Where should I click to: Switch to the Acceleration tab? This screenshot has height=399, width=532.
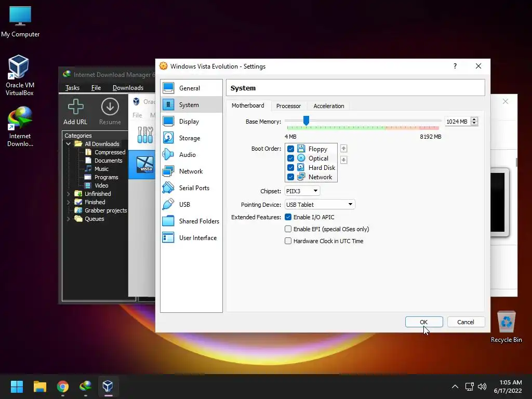[329, 106]
